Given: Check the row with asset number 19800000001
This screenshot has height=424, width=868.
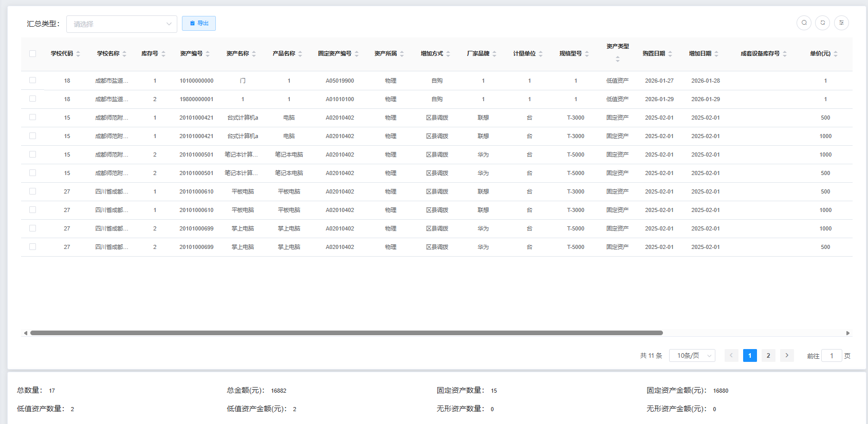Looking at the screenshot, I should pyautogui.click(x=33, y=99).
